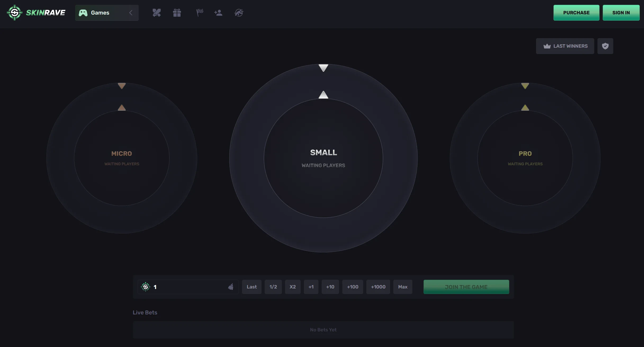Screen dimensions: 644x347
Task: Click the SkinRave logo
Action: pos(36,12)
